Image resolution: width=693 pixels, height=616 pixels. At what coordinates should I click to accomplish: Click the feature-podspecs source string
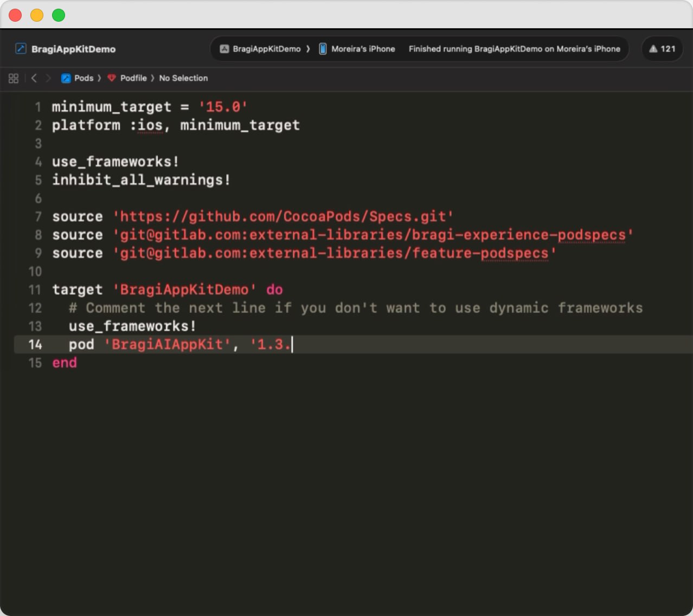coord(335,253)
